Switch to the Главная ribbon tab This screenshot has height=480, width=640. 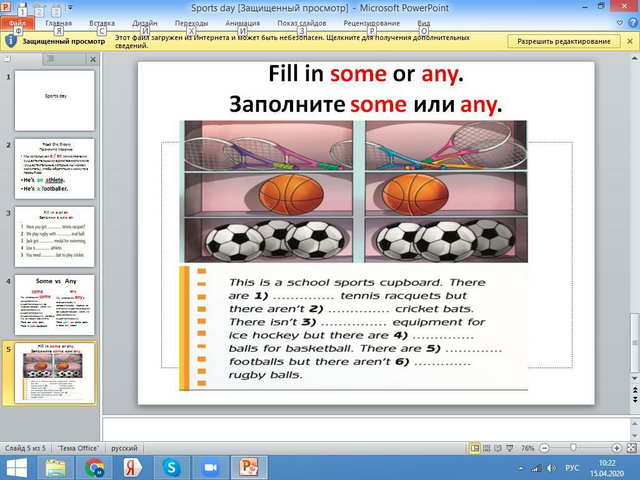pos(58,23)
